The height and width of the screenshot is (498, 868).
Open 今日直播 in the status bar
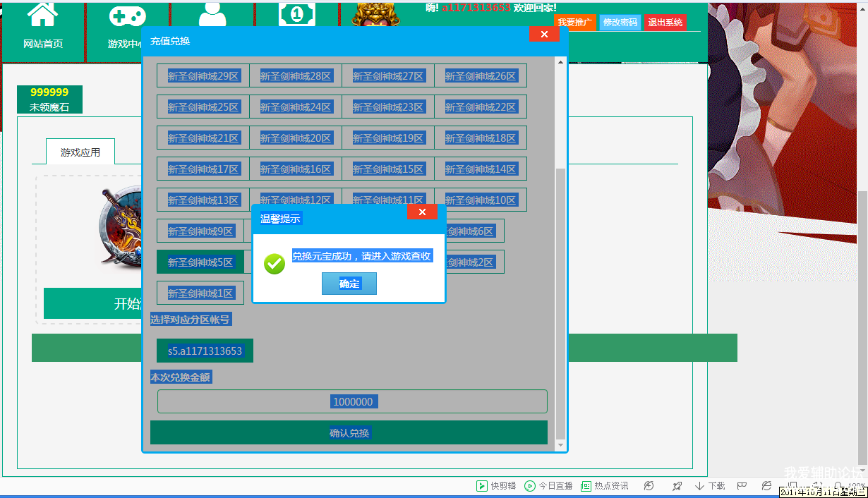pos(548,486)
